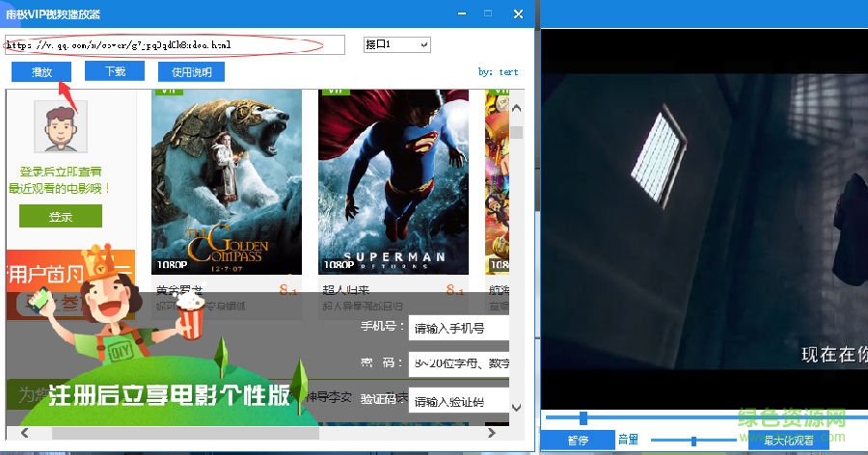
Task: Click the 注册后立享电影个性版 registration banner
Action: pyautogui.click(x=169, y=394)
